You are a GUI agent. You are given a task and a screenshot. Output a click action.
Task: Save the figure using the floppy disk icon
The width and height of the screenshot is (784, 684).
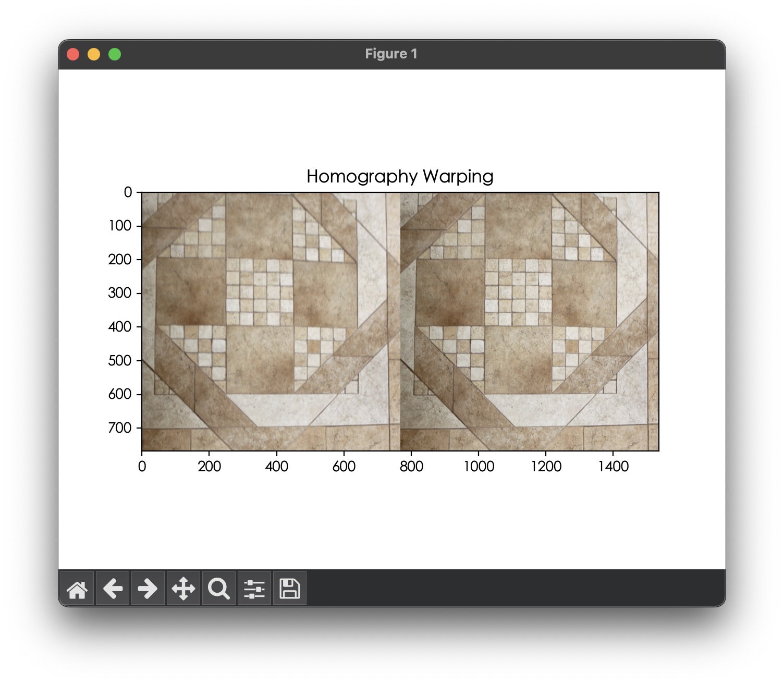coord(290,589)
